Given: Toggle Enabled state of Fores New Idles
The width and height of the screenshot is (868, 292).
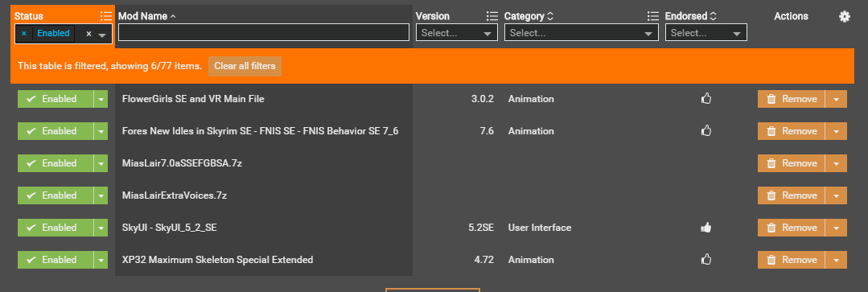Looking at the screenshot, I should (x=56, y=131).
